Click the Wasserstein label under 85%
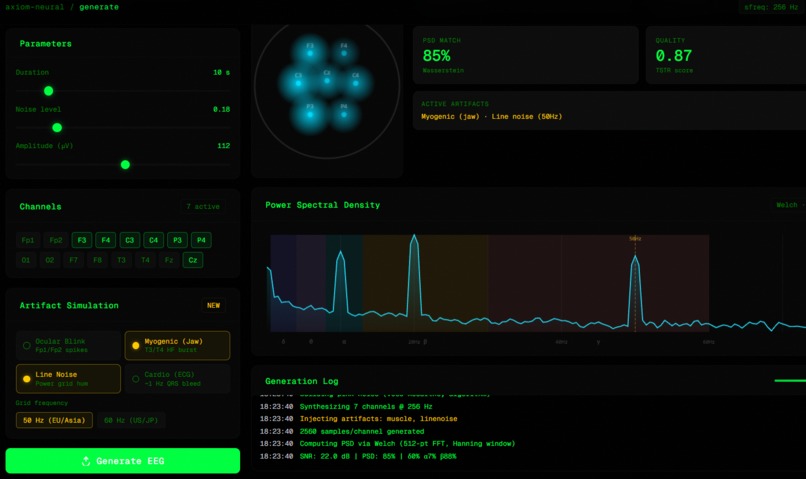 click(443, 70)
